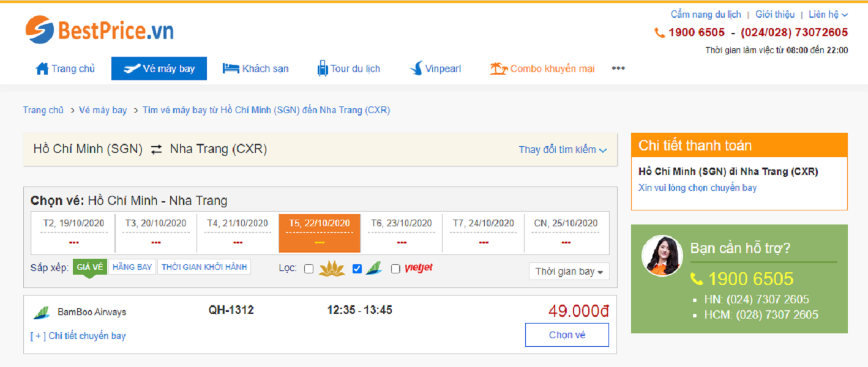
Task: Select date T6, 23/10/2020
Action: [x=402, y=232]
